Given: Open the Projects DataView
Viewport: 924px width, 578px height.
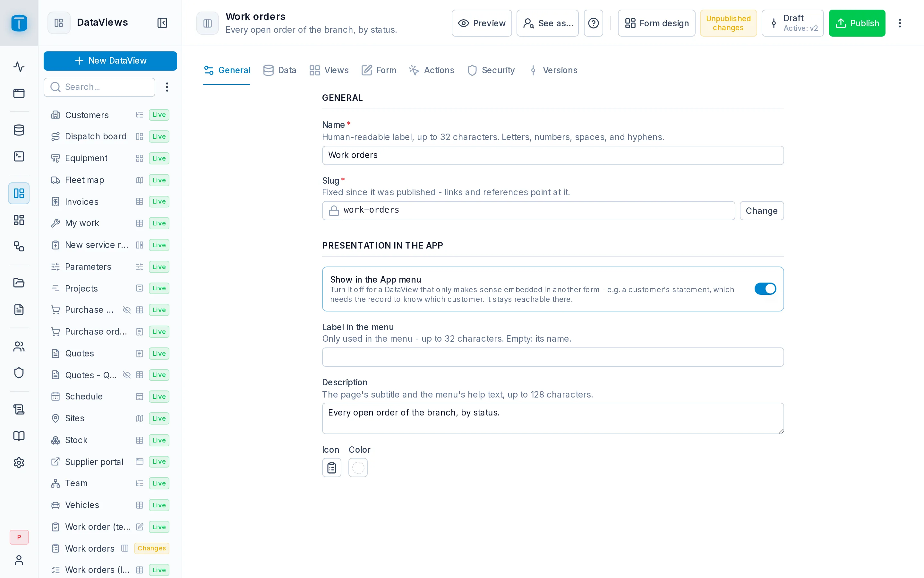Looking at the screenshot, I should coord(110,288).
